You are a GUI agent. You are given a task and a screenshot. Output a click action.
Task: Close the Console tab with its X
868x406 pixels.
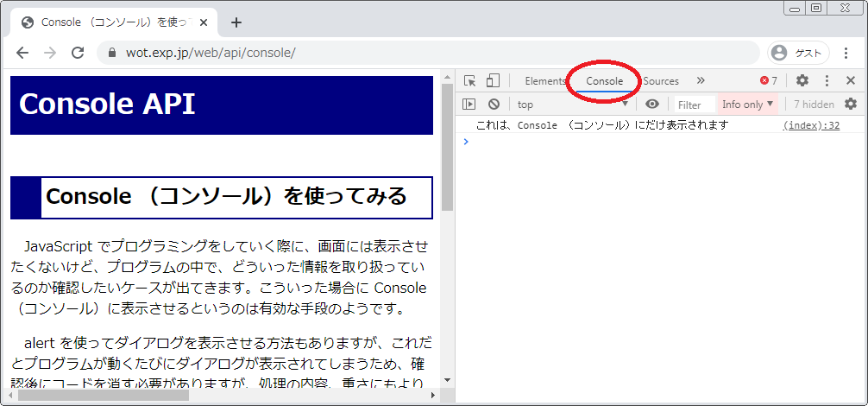coord(203,22)
